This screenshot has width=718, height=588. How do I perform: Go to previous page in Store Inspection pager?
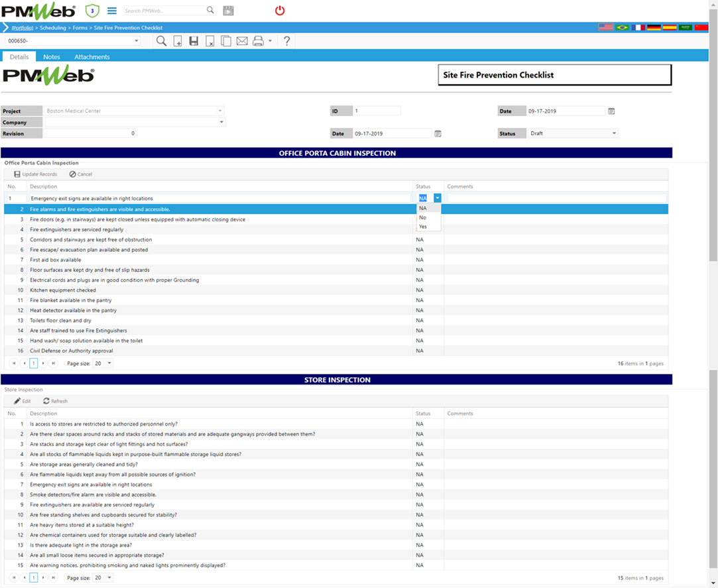(x=25, y=577)
